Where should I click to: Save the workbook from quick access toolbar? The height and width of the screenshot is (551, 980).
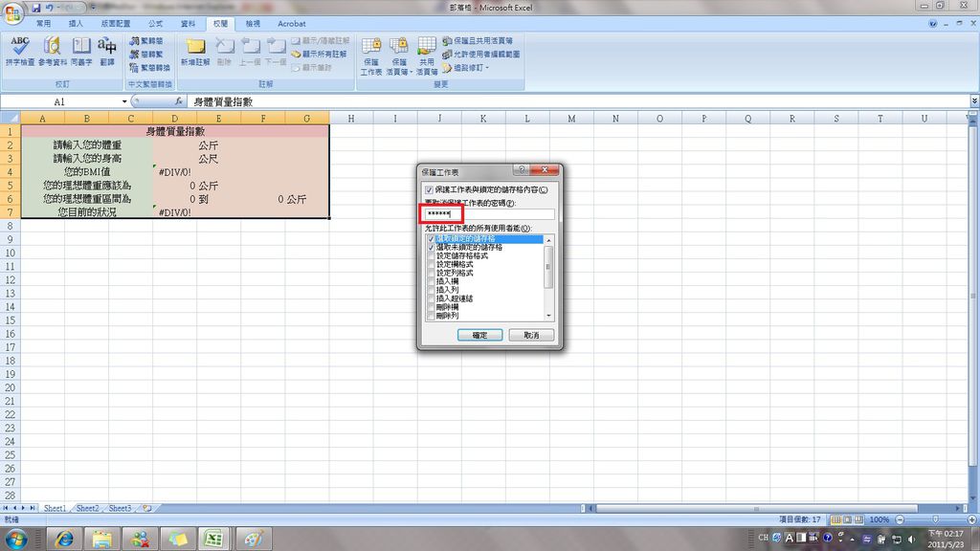(x=36, y=8)
